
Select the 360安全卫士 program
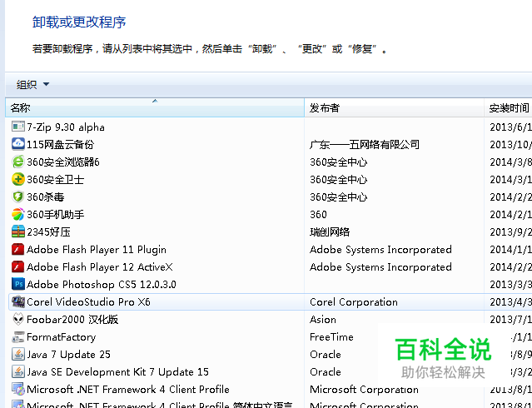coord(55,180)
